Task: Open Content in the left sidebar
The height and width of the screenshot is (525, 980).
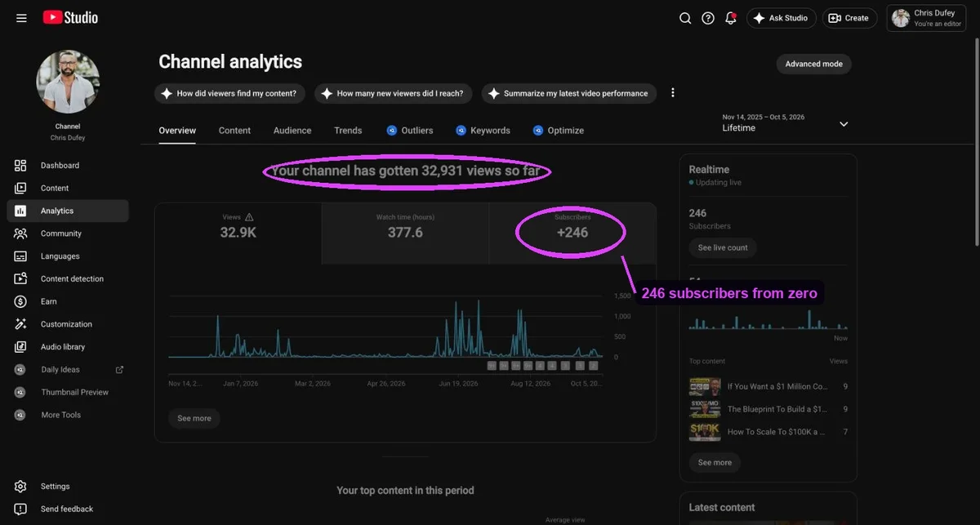Action: [x=68, y=189]
